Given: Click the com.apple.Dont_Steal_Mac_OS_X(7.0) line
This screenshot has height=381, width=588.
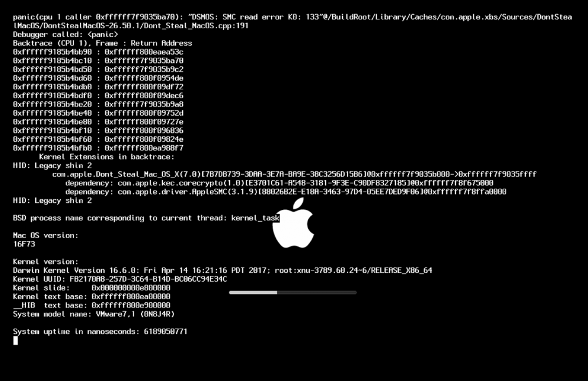Looking at the screenshot, I should (295, 175).
